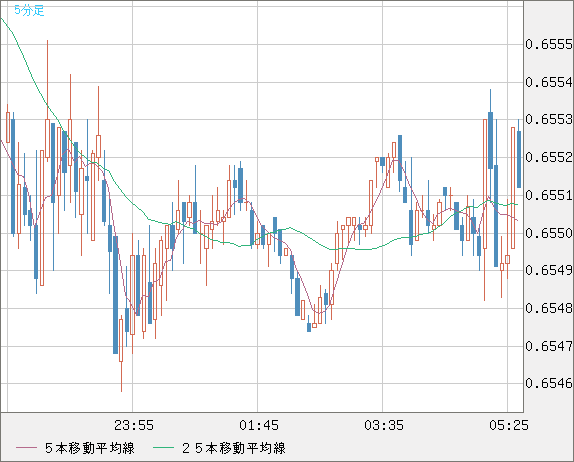
Task: Select the 0.6554 price axis label
Action: point(549,82)
